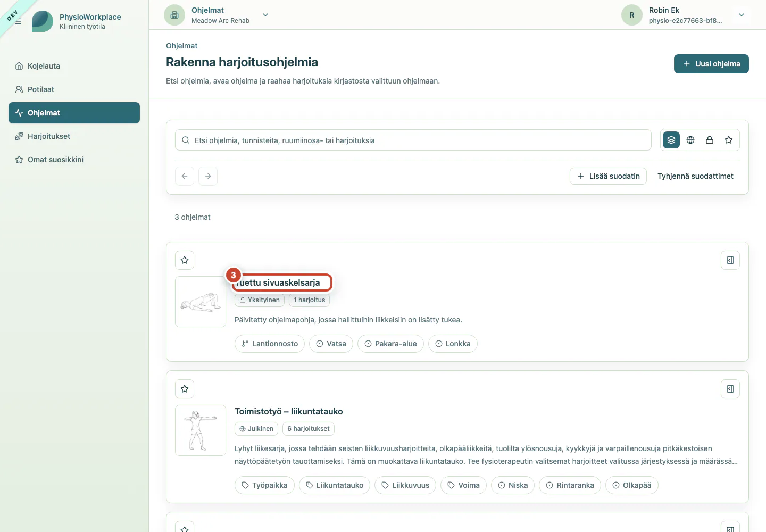
Task: Click the previous page arrow button
Action: (185, 176)
